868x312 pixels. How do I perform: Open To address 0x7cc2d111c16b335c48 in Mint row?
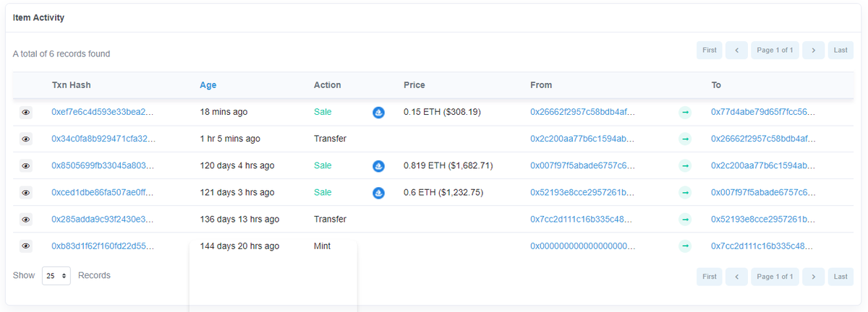(764, 246)
